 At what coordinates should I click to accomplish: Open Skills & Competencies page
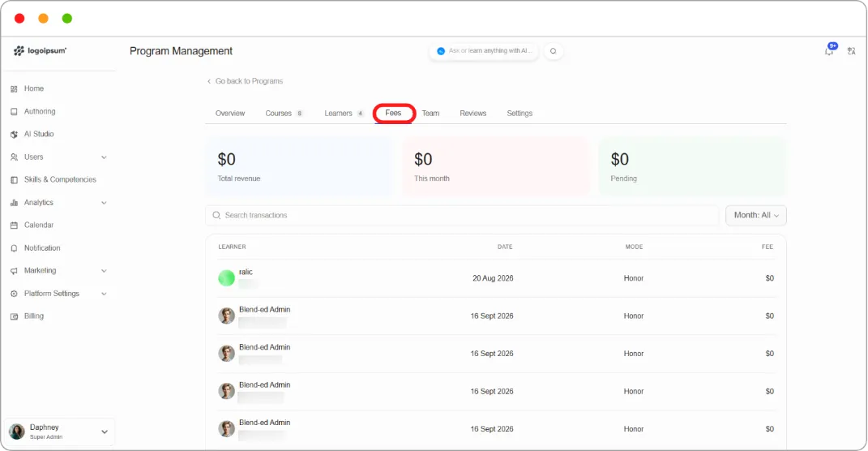pos(60,179)
